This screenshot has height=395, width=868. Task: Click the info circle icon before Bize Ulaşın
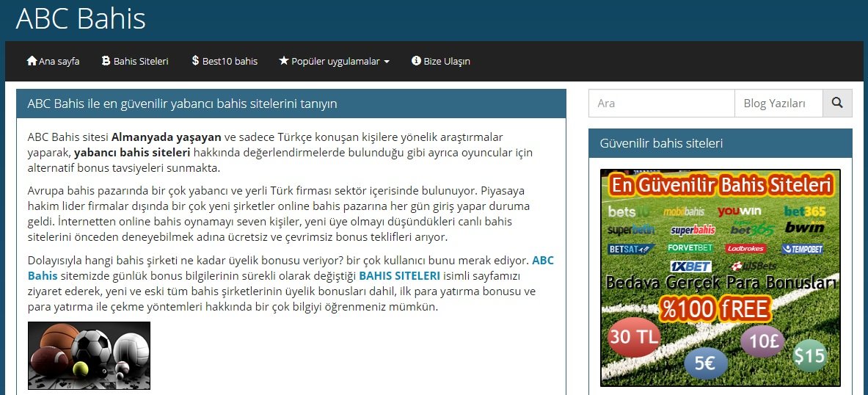tap(416, 61)
